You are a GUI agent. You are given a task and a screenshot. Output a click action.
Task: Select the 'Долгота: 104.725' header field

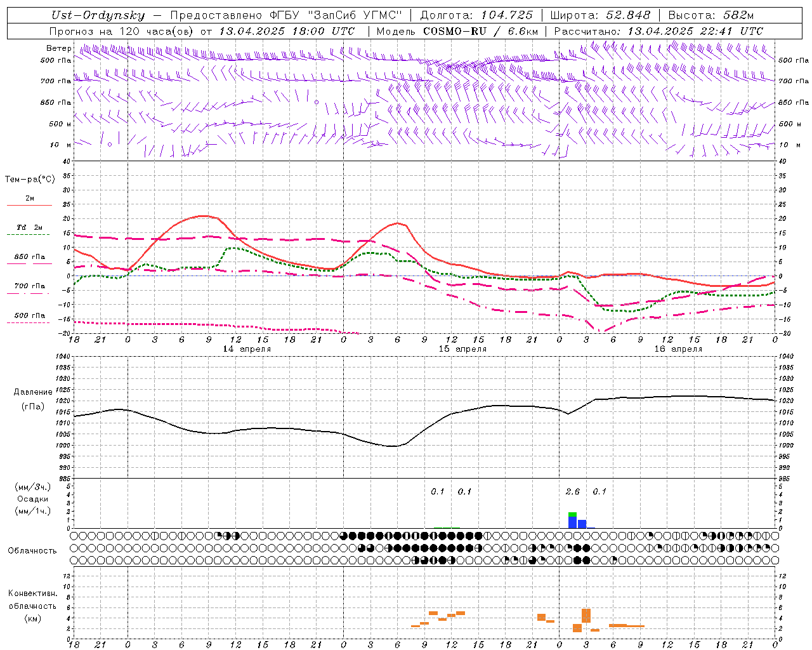click(476, 15)
